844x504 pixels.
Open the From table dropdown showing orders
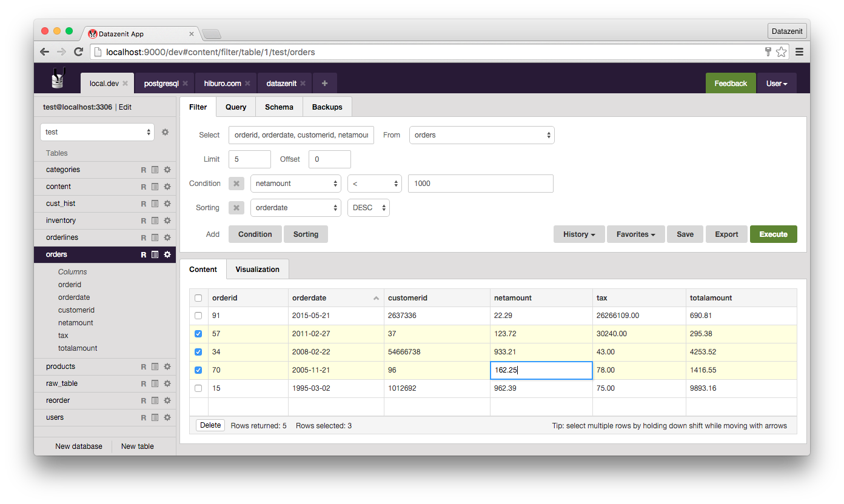click(482, 135)
